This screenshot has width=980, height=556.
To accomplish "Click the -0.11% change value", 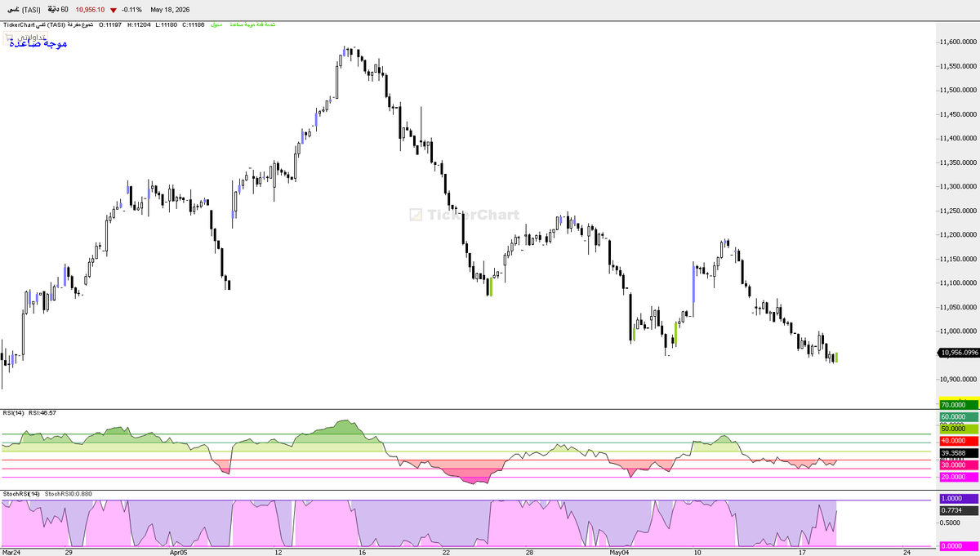I will (132, 10).
